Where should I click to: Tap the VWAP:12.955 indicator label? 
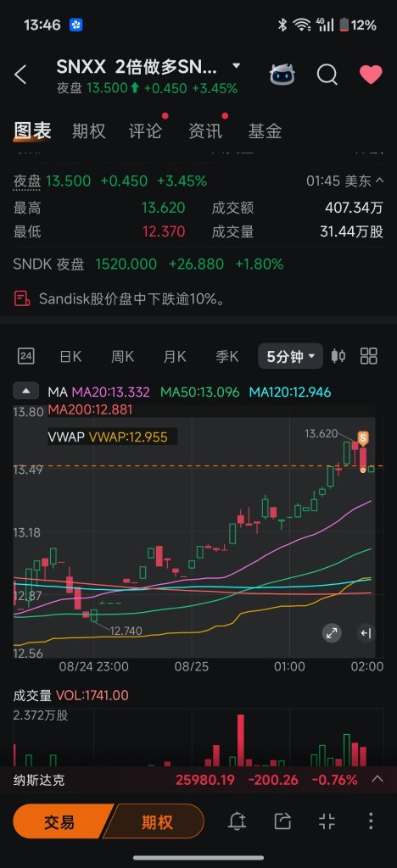128,437
